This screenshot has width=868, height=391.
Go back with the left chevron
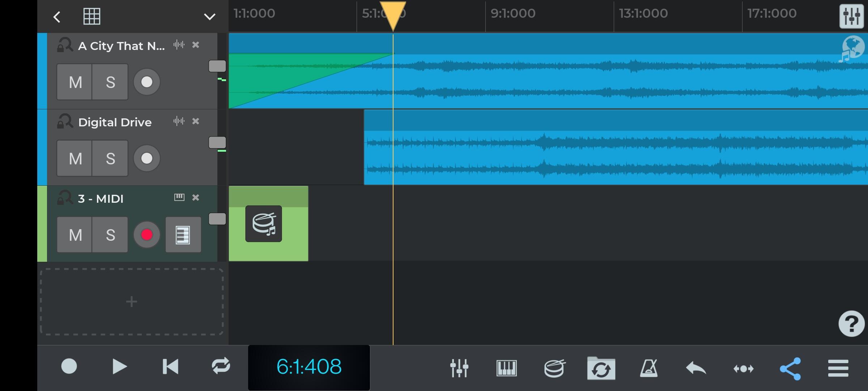click(x=57, y=17)
